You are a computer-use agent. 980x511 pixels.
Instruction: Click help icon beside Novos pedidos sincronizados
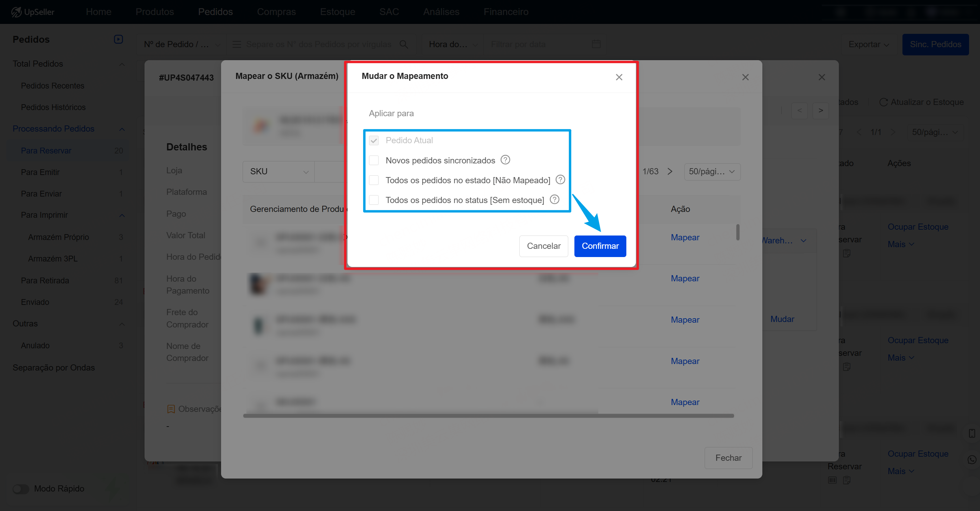click(505, 160)
